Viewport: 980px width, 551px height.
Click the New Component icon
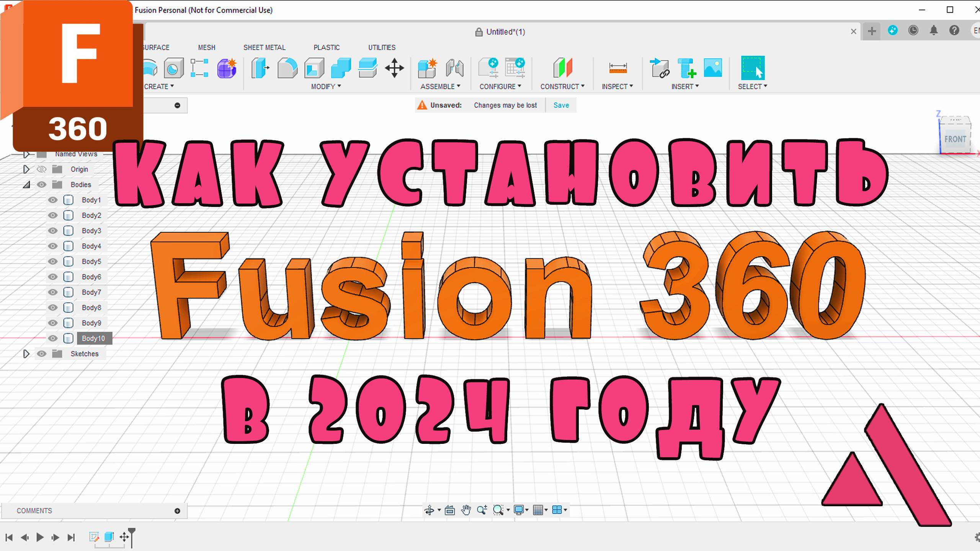click(428, 68)
